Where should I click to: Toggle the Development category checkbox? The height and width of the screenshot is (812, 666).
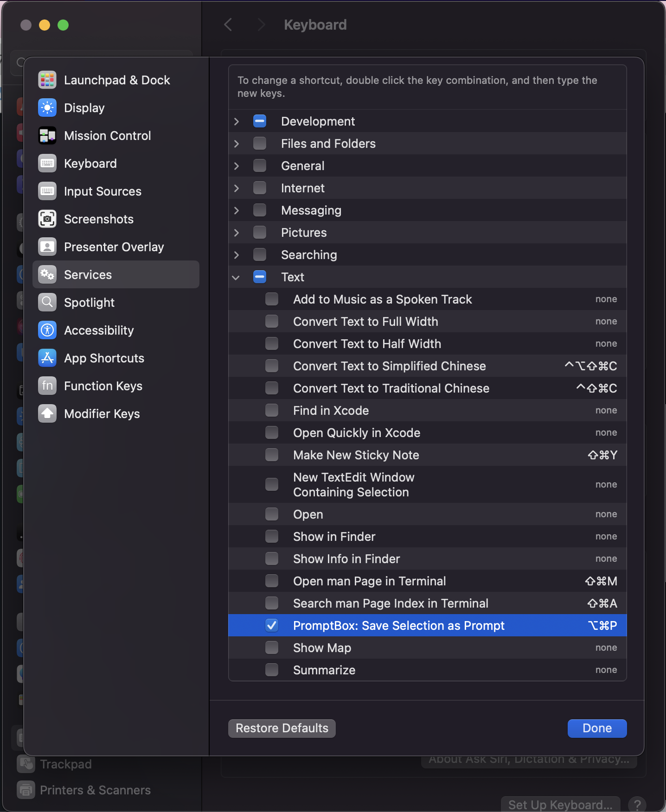(x=260, y=121)
